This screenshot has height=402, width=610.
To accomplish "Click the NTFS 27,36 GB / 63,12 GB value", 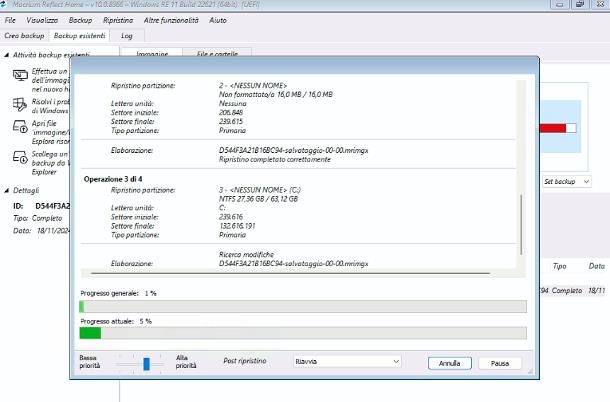I will pyautogui.click(x=258, y=199).
